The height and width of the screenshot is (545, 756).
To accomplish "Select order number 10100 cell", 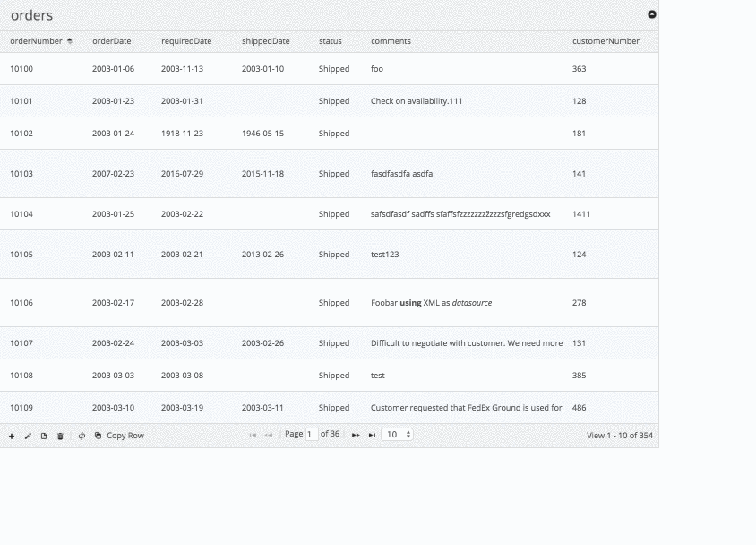I will coord(21,69).
